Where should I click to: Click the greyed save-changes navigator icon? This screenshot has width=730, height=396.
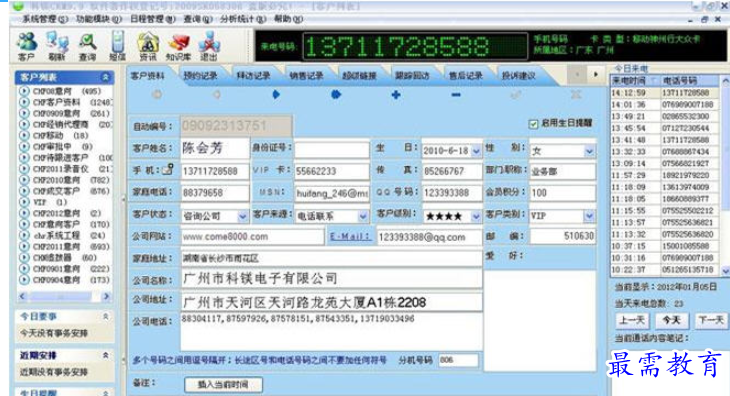515,94
